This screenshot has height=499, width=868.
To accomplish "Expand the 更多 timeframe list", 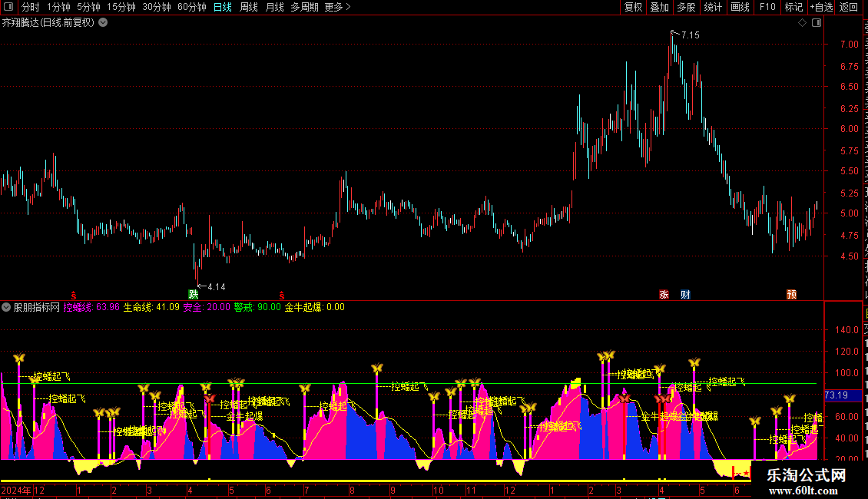I will click(x=338, y=7).
